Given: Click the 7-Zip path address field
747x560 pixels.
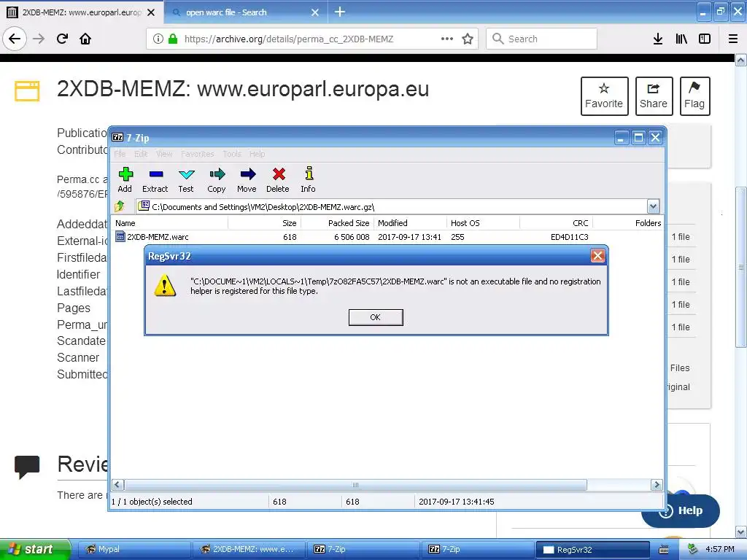Looking at the screenshot, I should coord(392,206).
